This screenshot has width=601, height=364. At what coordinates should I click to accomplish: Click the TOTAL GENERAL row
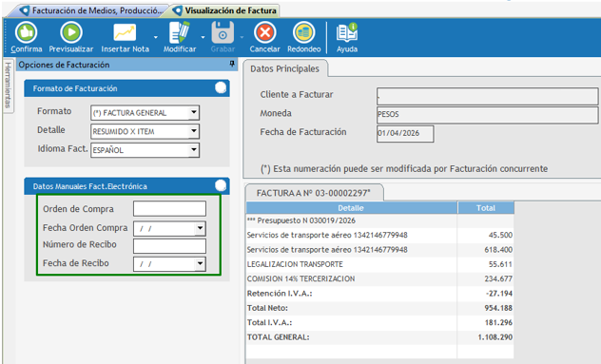[x=379, y=336]
